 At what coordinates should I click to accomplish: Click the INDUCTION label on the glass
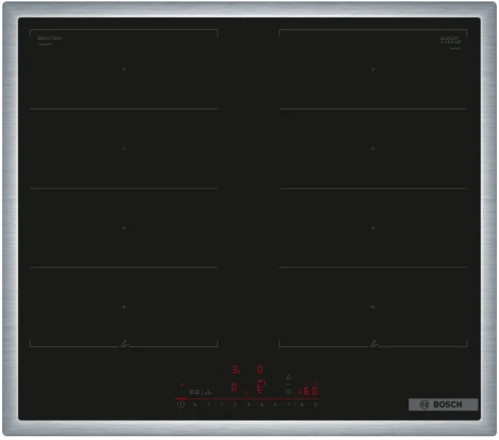pos(50,39)
